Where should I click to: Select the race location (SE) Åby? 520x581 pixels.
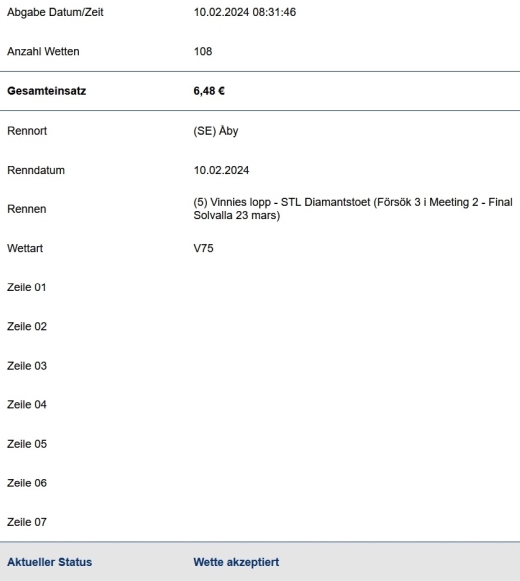point(216,131)
